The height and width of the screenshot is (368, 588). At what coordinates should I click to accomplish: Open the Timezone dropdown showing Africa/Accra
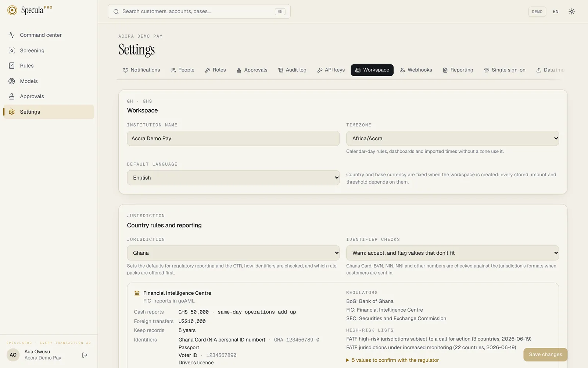pyautogui.click(x=452, y=138)
